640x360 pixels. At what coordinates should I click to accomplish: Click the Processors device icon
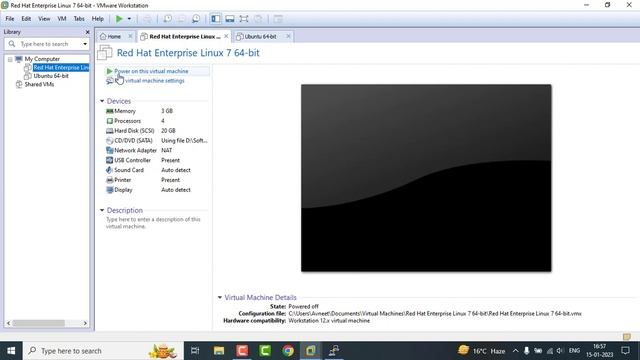(109, 121)
